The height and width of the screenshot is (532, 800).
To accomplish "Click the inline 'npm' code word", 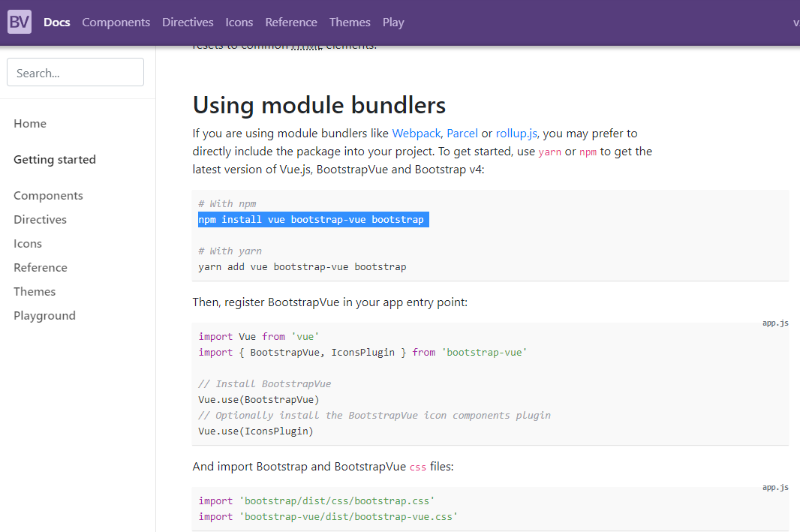I will [x=588, y=152].
